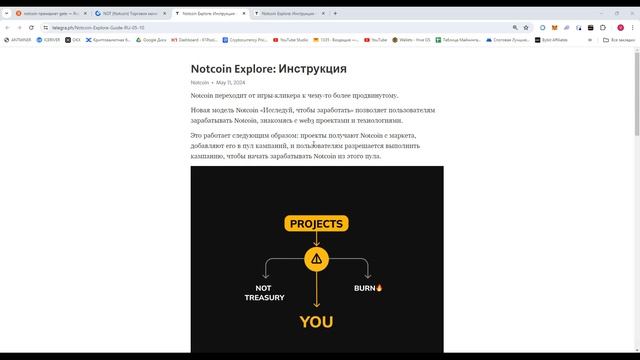Switch to the last Notcoin Explore tab
The image size is (640, 360).
point(288,13)
